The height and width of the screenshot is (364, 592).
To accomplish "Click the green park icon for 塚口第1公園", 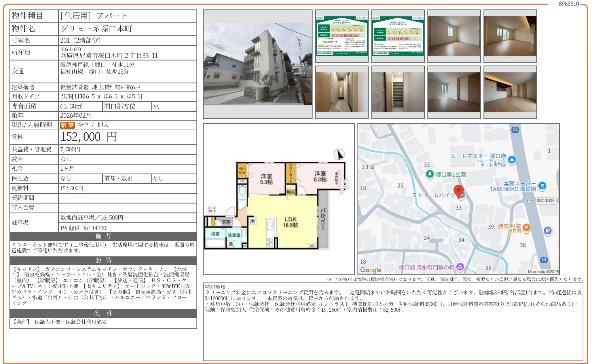I will (430, 174).
